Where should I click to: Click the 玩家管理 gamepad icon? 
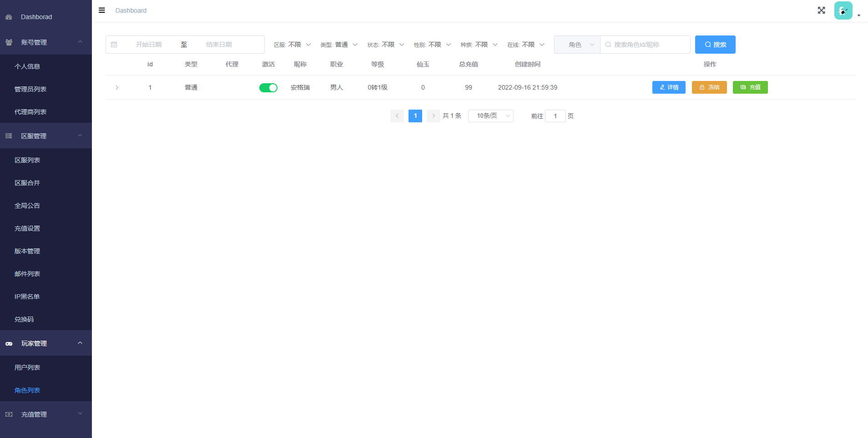[x=9, y=343]
